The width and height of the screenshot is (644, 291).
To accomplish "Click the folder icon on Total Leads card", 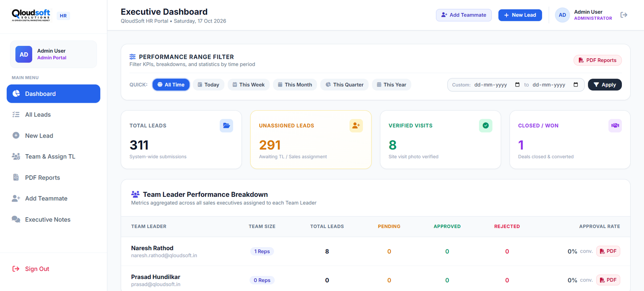I will click(226, 126).
